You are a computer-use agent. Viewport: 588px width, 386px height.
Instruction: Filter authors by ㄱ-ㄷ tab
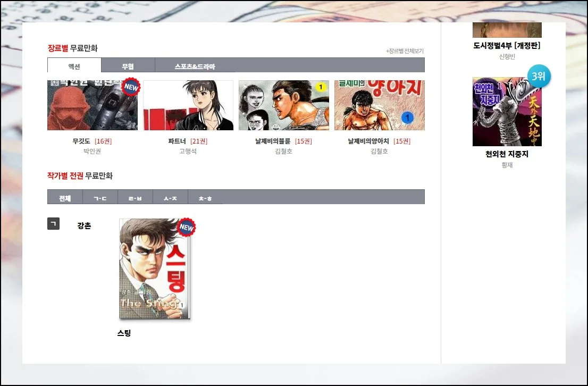point(100,197)
